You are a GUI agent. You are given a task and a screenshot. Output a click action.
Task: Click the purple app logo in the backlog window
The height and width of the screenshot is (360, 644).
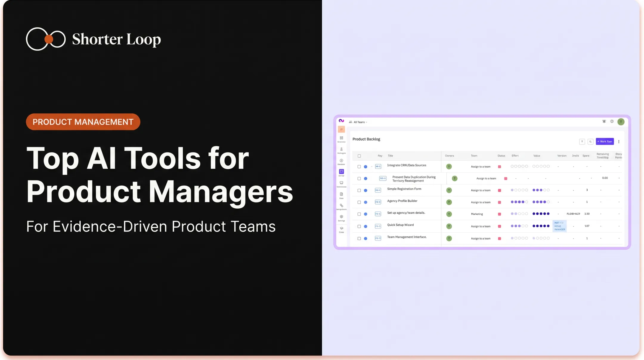click(x=341, y=121)
